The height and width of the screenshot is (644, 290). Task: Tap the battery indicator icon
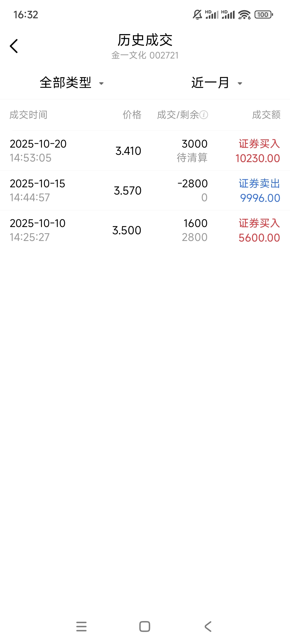pyautogui.click(x=263, y=15)
